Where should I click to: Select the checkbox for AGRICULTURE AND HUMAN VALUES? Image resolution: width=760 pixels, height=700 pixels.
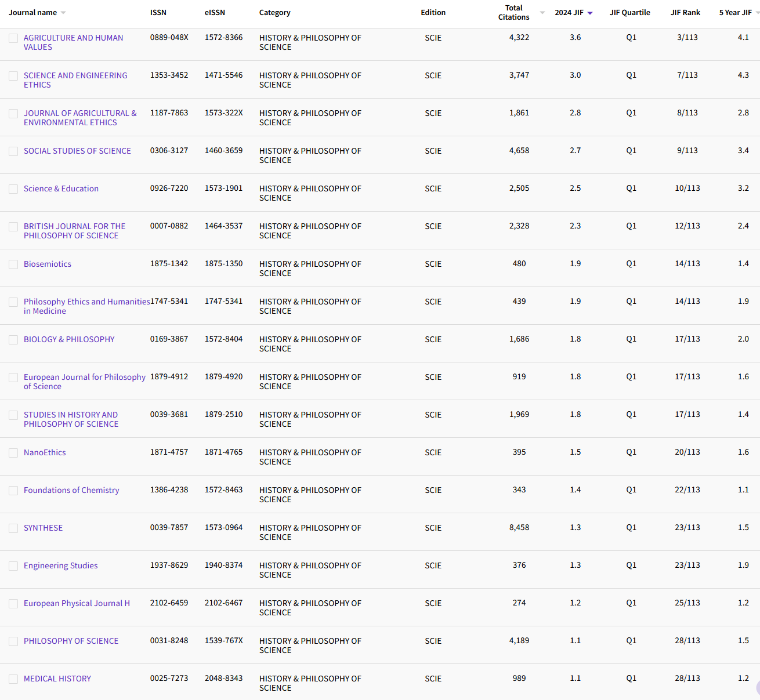13,38
